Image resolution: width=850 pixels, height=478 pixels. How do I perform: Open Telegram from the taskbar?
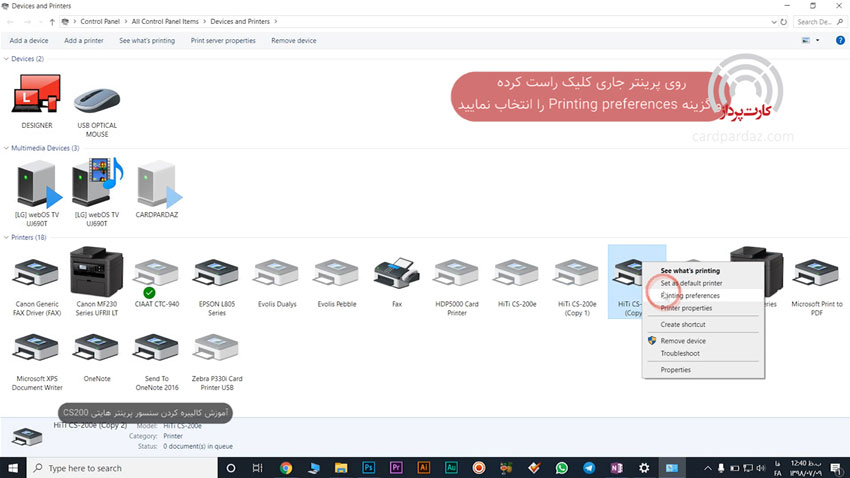589,468
